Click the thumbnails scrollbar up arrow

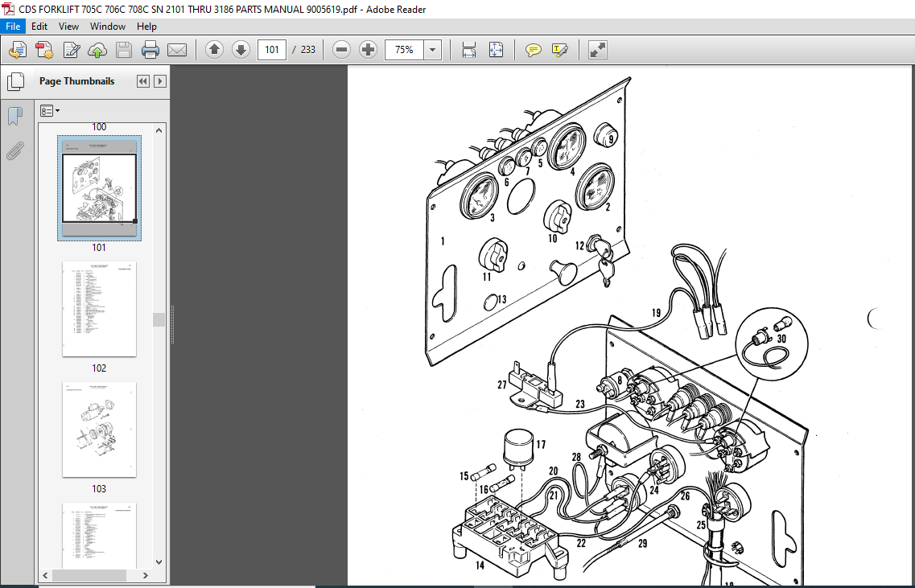tap(159, 130)
